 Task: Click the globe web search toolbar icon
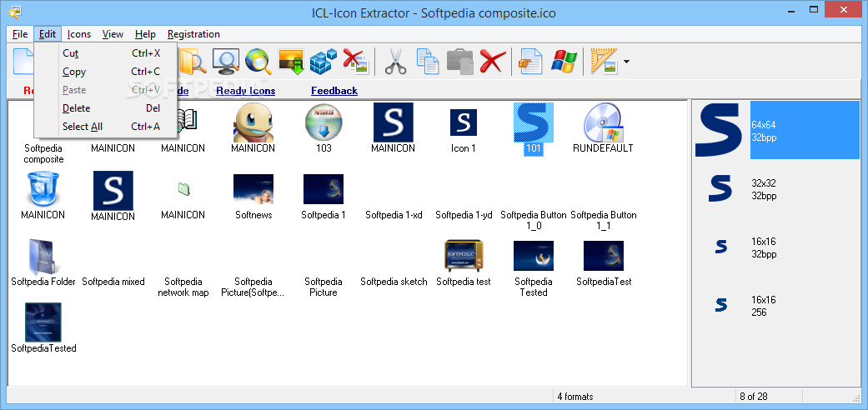point(258,62)
